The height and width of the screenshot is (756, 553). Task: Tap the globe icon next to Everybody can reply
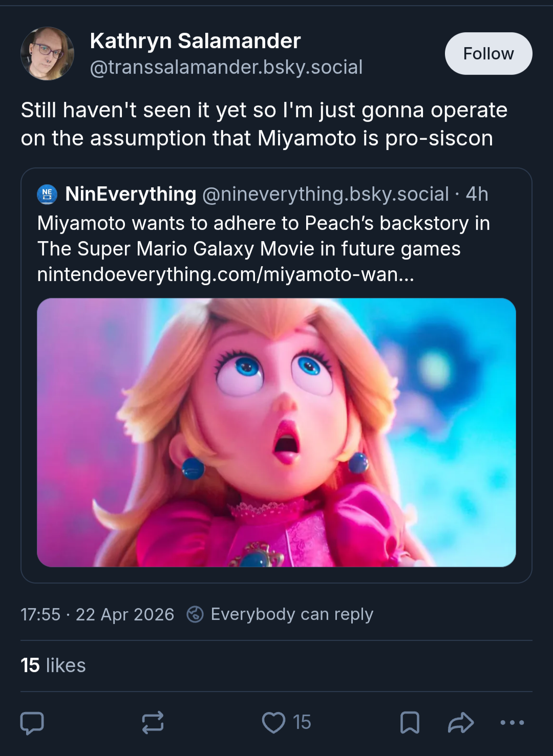click(x=195, y=614)
